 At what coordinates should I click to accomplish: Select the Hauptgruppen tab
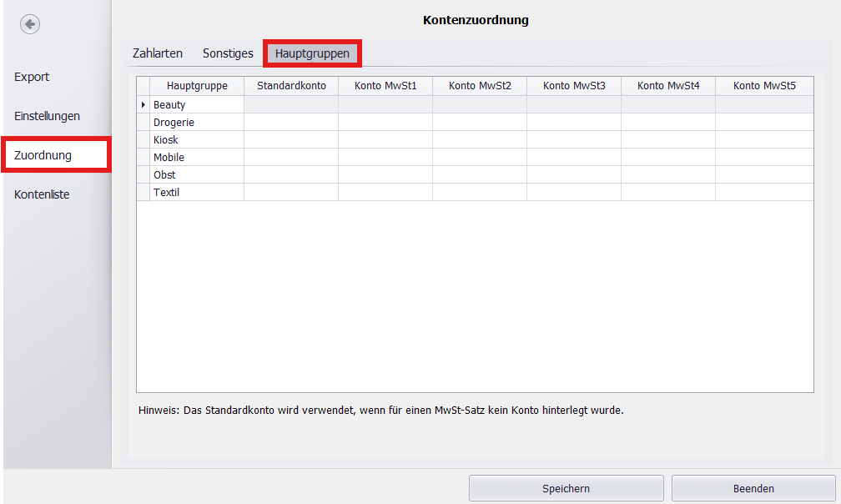click(x=311, y=53)
